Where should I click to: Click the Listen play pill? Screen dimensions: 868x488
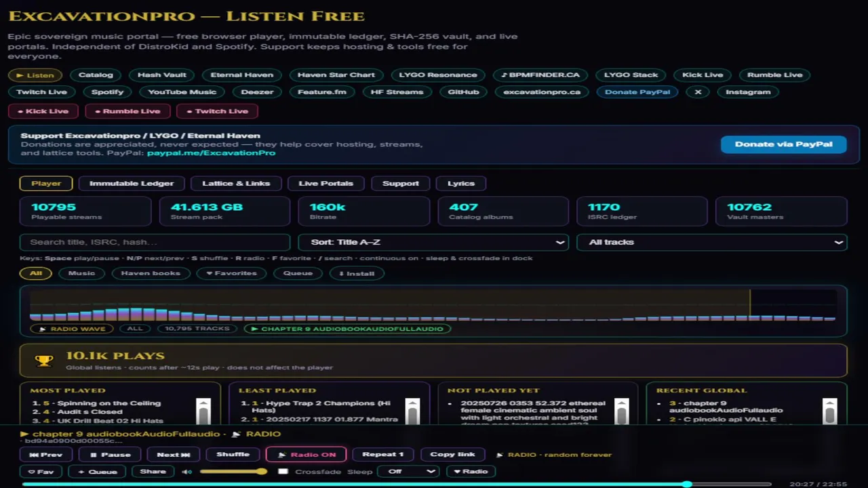[x=35, y=75]
